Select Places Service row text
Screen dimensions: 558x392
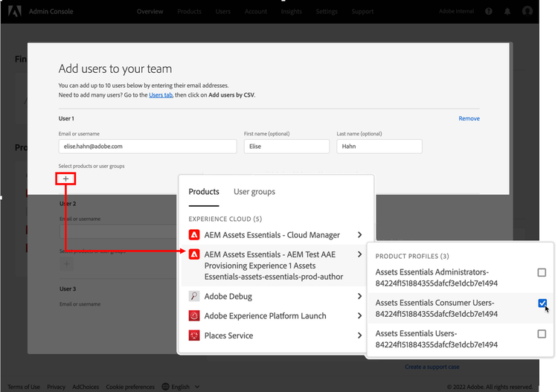tap(228, 335)
